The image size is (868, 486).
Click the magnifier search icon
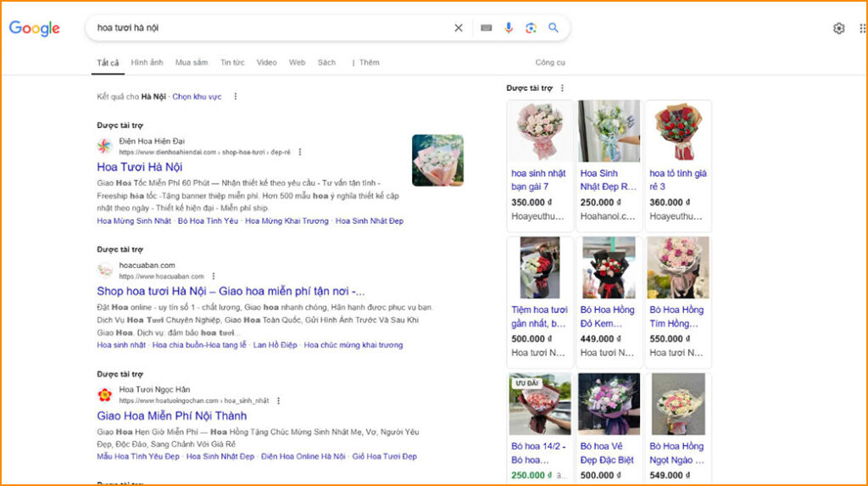[553, 28]
